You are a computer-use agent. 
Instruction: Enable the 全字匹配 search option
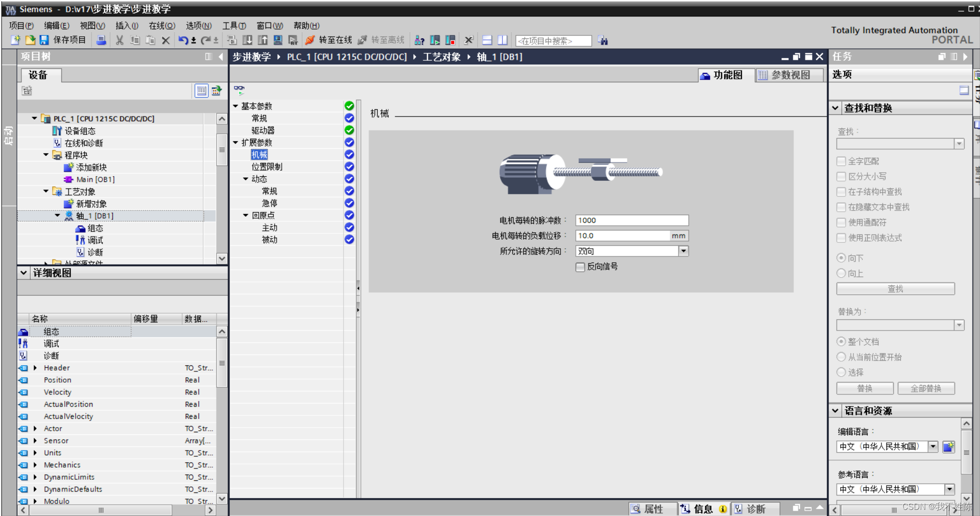click(842, 161)
